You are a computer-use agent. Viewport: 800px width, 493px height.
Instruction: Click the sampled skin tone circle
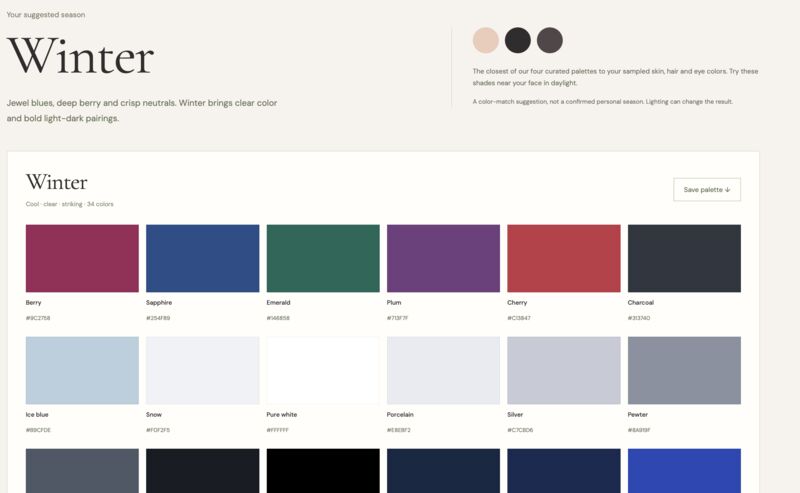pos(486,40)
